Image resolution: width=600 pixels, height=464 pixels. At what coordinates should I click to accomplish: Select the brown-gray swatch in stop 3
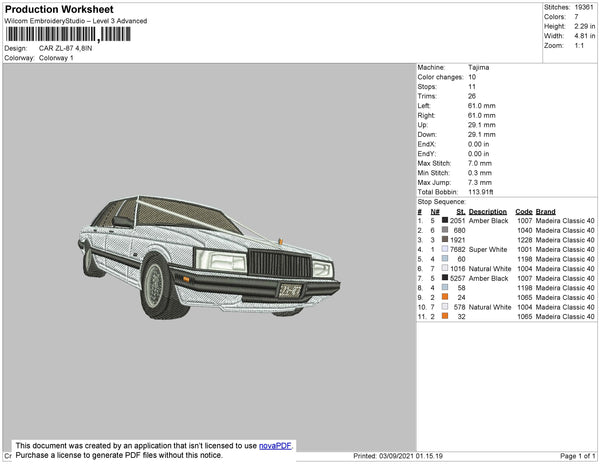point(445,240)
